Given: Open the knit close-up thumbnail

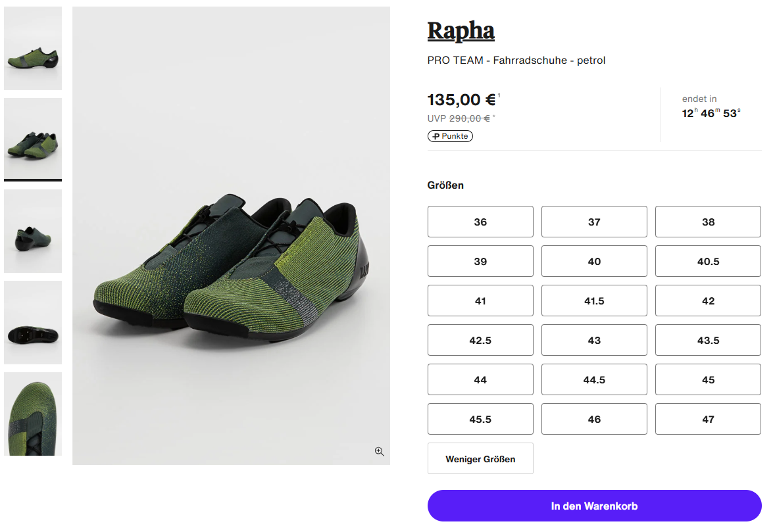Looking at the screenshot, I should pyautogui.click(x=33, y=414).
